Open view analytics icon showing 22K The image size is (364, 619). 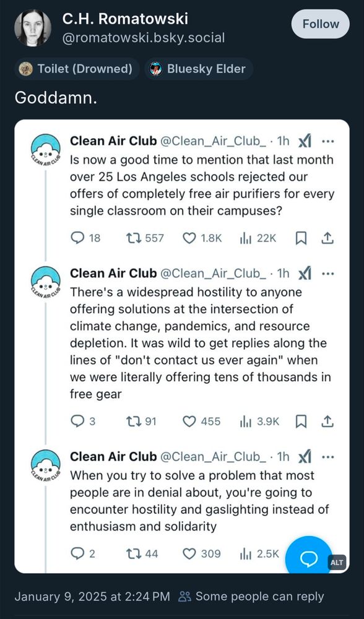tap(246, 238)
